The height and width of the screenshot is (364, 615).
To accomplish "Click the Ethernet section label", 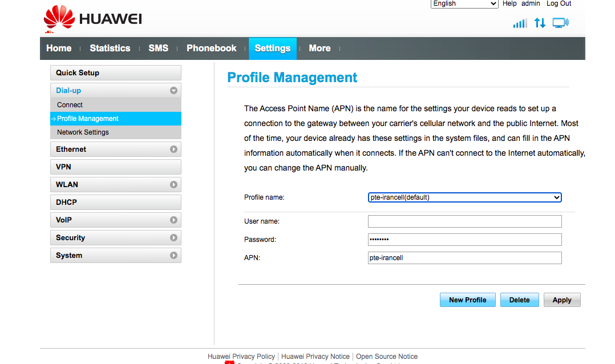I will (x=71, y=149).
